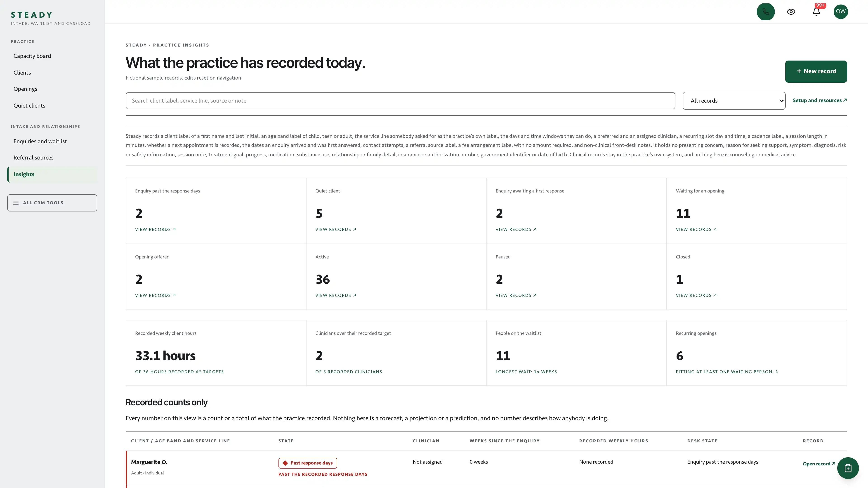This screenshot has width=868, height=488.
Task: View records for Active card
Action: click(x=336, y=295)
